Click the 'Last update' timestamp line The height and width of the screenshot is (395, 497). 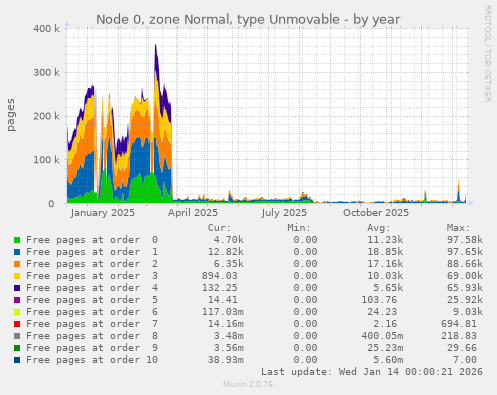pyautogui.click(x=372, y=372)
